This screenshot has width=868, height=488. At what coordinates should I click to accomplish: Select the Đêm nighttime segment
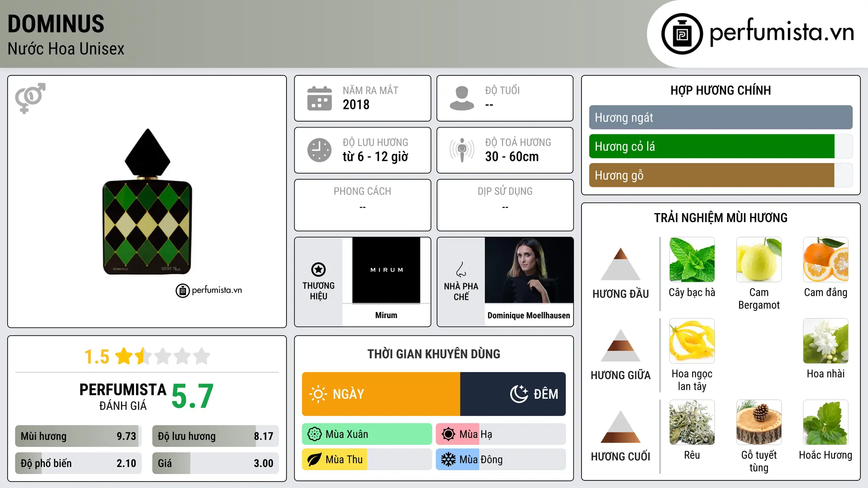(513, 394)
